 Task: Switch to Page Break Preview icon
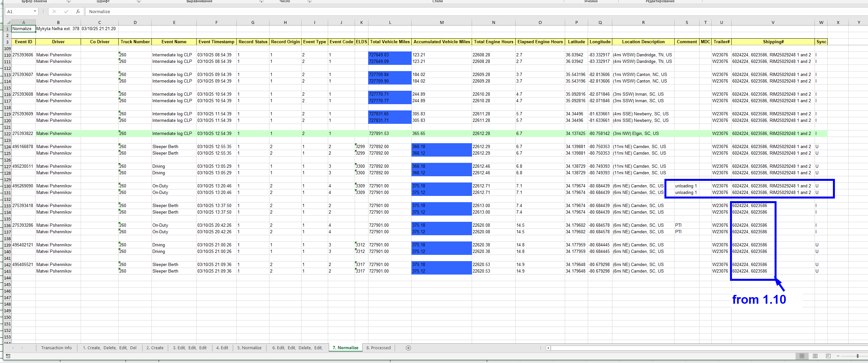[x=828, y=356]
